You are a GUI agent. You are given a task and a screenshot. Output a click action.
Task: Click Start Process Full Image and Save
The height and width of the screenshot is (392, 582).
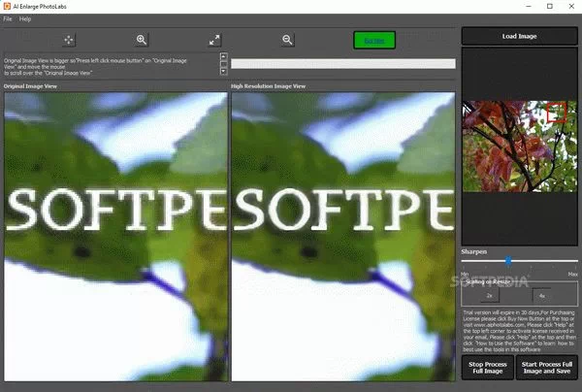click(547, 368)
